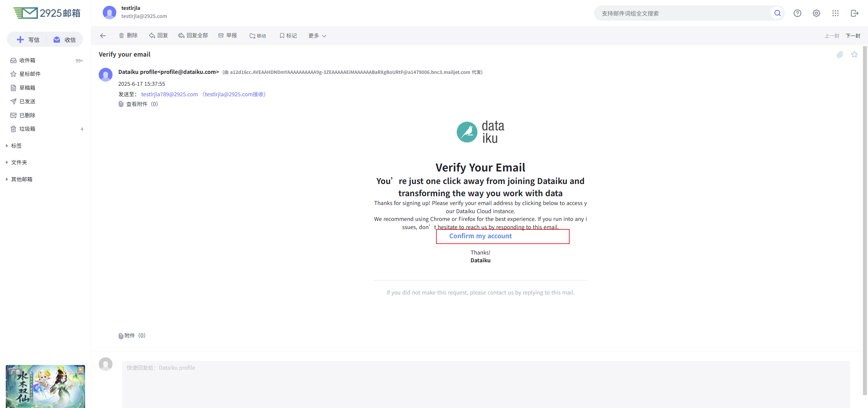This screenshot has height=408, width=868.
Task: Click the back arrow icon in toolbar
Action: (x=103, y=36)
